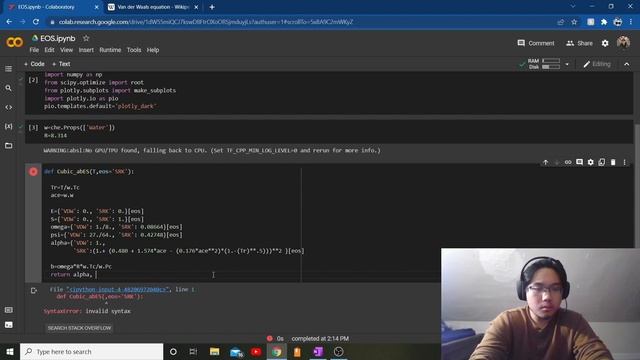This screenshot has width=640, height=360.
Task: Open the Runtime menu
Action: click(110, 50)
